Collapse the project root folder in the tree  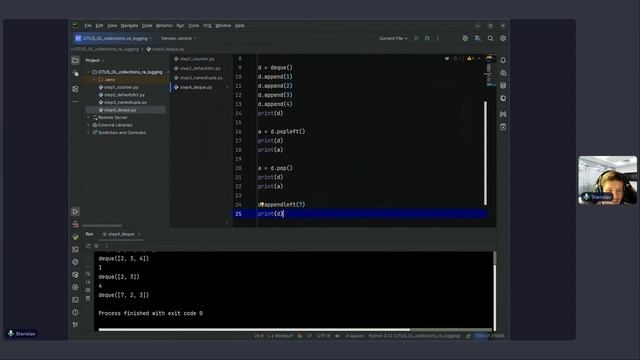pos(89,72)
